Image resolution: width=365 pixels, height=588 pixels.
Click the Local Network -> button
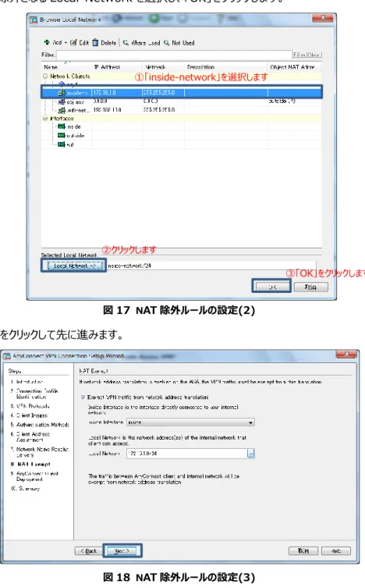(74, 265)
